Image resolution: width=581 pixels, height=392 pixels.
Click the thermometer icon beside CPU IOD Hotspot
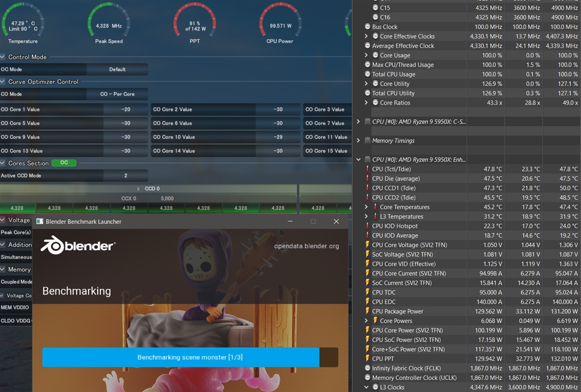pos(367,226)
